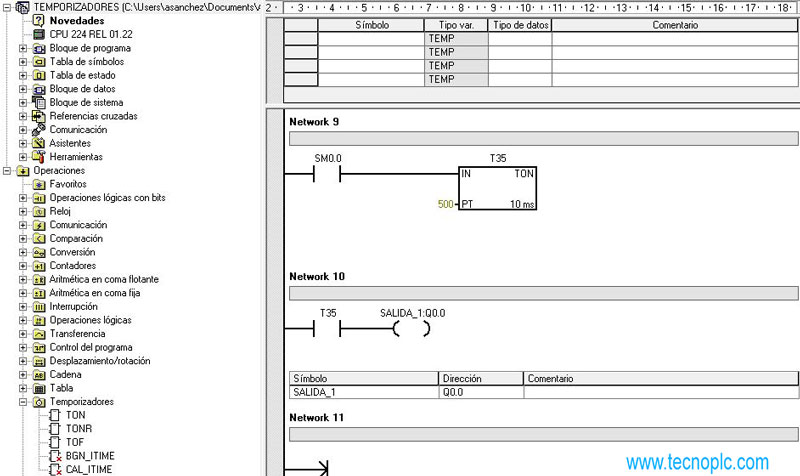Screen dimensions: 800x476
Task: Click the SM0.0 contact in Network 9
Action: click(x=327, y=174)
